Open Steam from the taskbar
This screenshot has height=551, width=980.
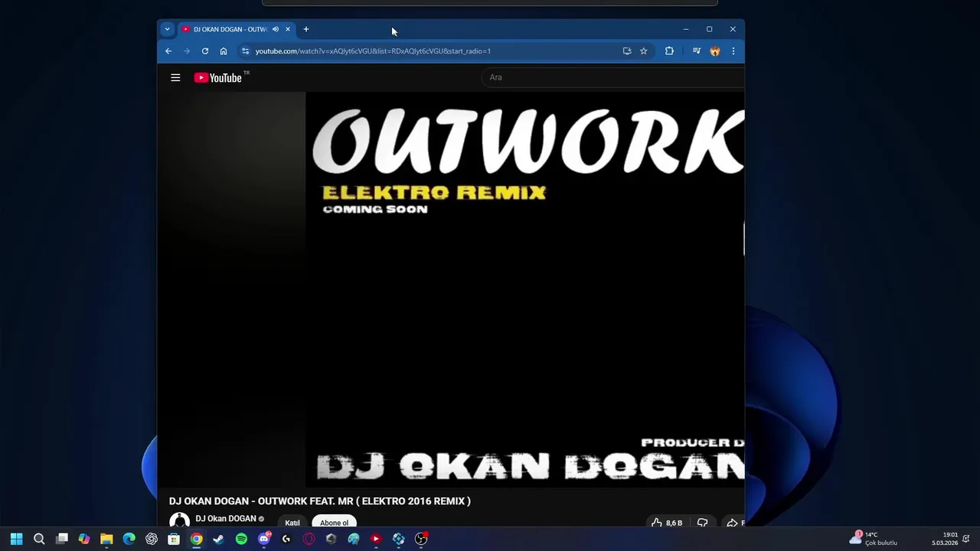(x=219, y=539)
